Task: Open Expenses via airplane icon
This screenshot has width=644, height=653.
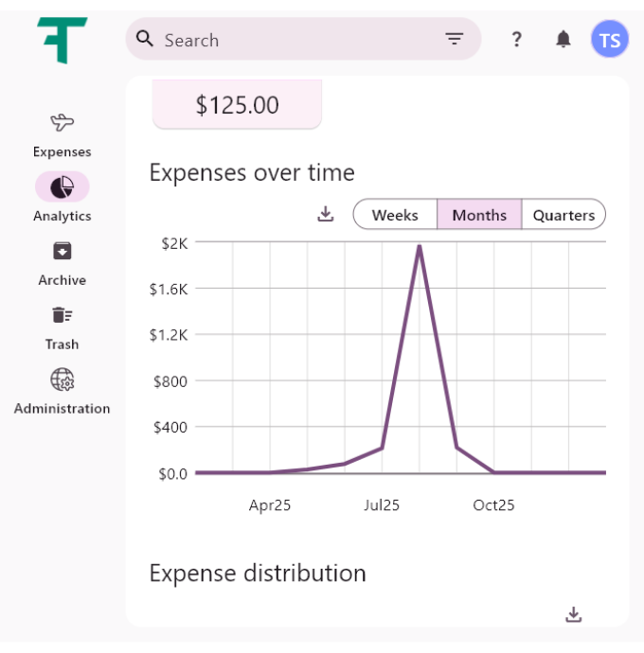Action: point(63,122)
